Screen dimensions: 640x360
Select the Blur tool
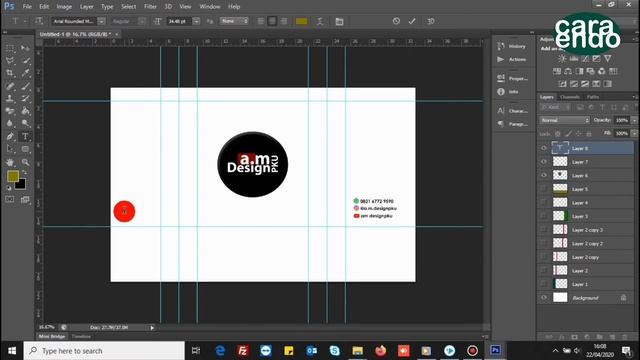click(x=10, y=123)
